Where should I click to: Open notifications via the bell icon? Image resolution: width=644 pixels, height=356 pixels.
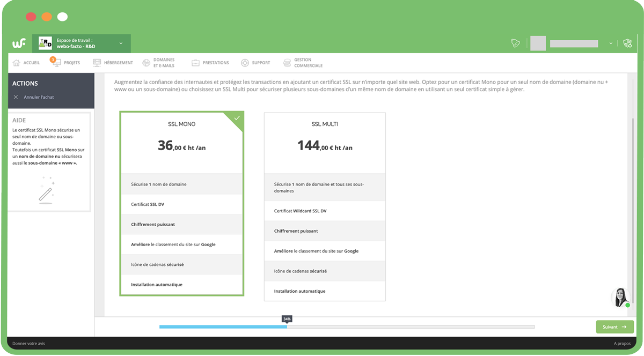click(515, 43)
